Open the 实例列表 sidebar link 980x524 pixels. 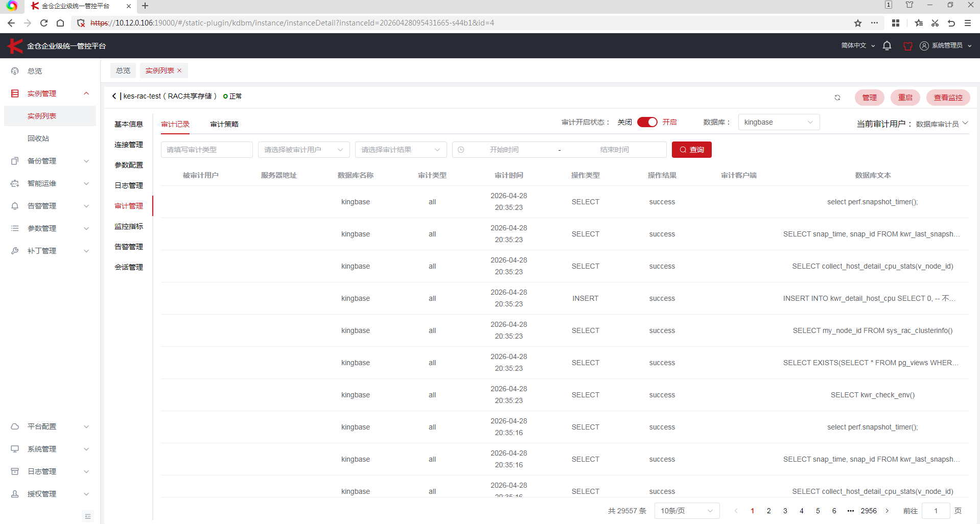pyautogui.click(x=50, y=116)
